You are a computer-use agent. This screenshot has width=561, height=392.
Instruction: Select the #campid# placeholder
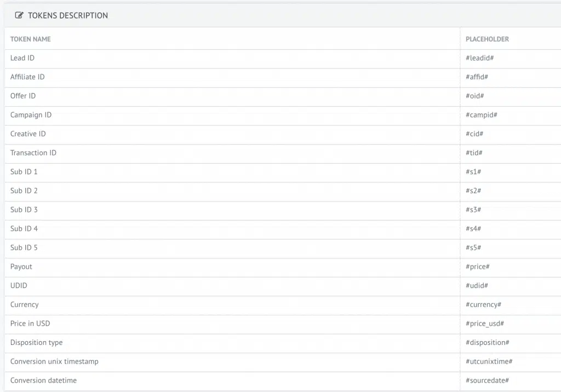(x=481, y=115)
